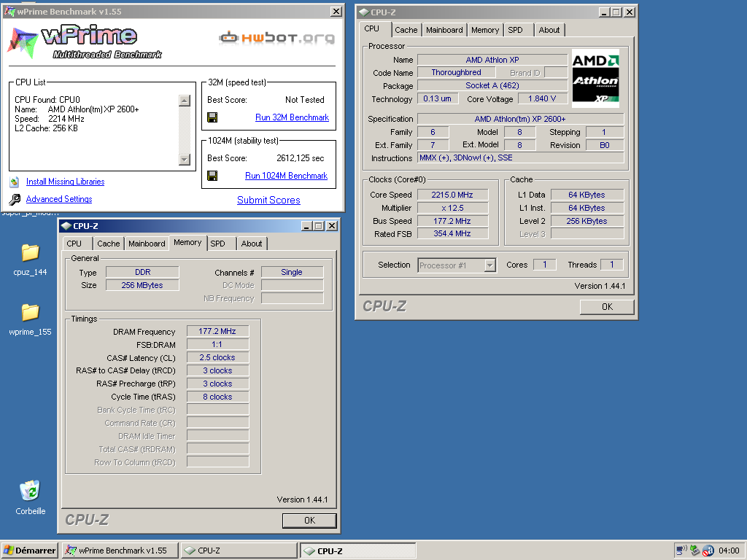This screenshot has width=747, height=560.
Task: Click the Package Socket A (462) field
Action: 492,85
